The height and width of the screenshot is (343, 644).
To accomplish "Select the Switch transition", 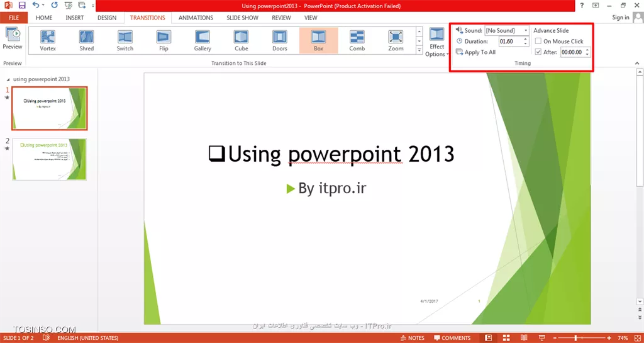I will click(125, 40).
